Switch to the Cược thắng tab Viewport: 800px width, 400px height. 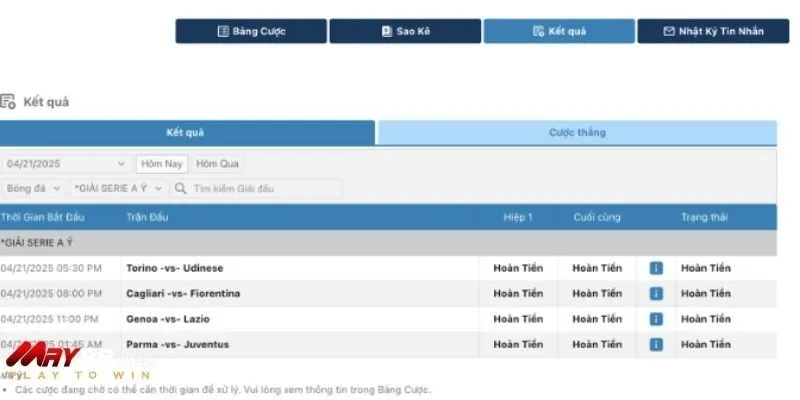coord(577,133)
